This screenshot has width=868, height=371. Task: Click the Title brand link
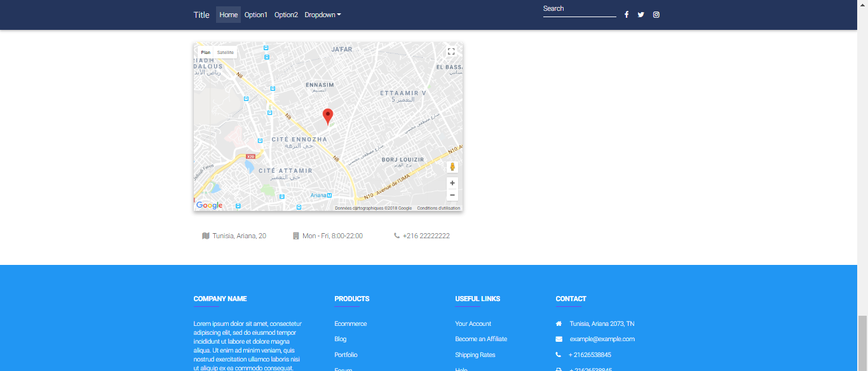click(201, 15)
